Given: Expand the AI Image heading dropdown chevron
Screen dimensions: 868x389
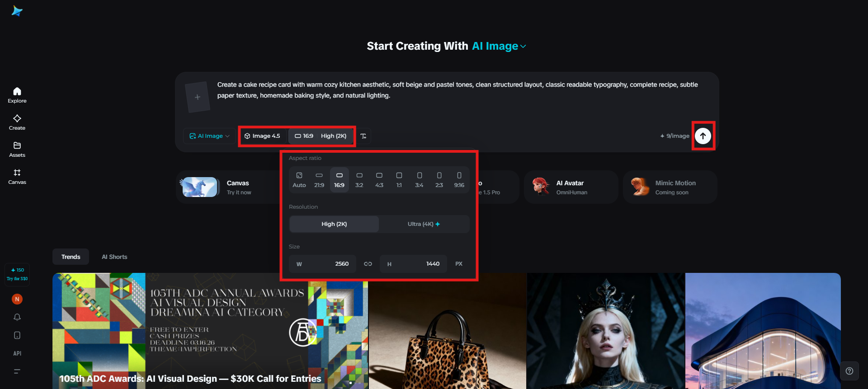Looking at the screenshot, I should tap(523, 47).
